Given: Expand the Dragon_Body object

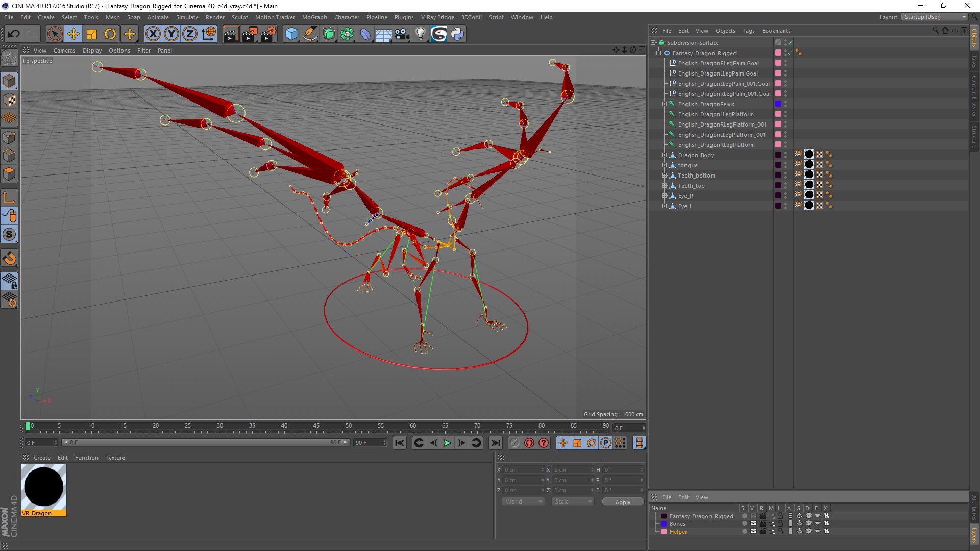Looking at the screenshot, I should pos(665,155).
